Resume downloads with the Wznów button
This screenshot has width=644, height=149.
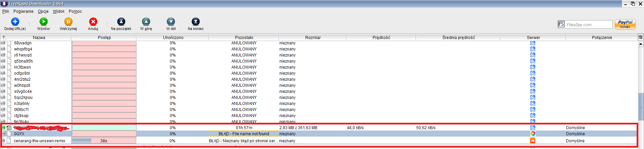click(44, 22)
